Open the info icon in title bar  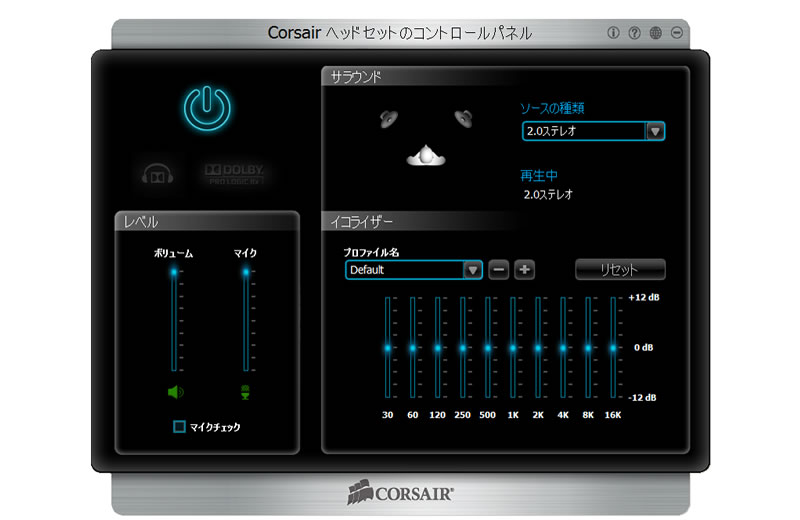613,33
